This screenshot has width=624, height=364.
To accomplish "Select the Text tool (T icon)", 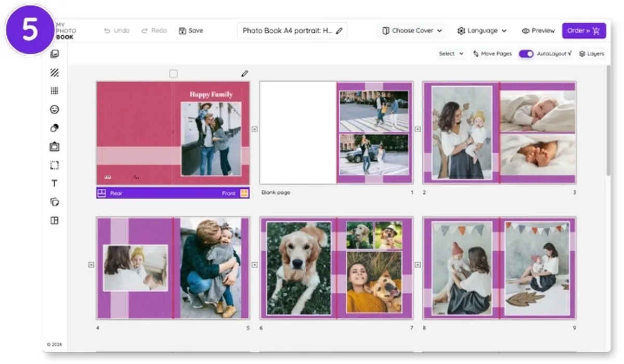I will (x=55, y=184).
